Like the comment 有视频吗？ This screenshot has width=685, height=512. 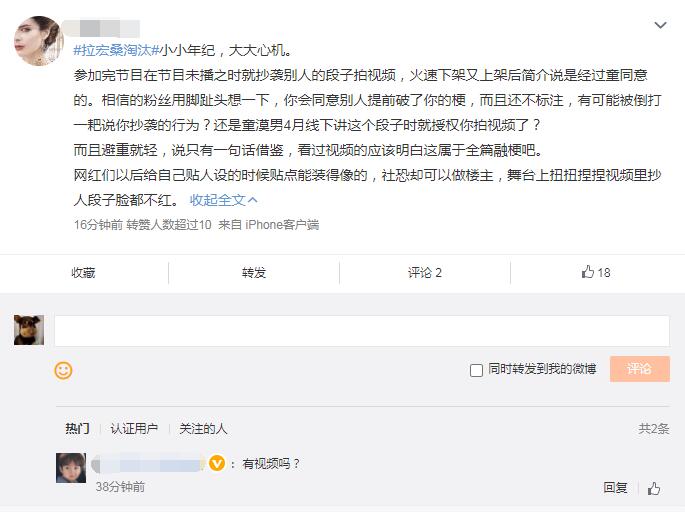point(654,488)
